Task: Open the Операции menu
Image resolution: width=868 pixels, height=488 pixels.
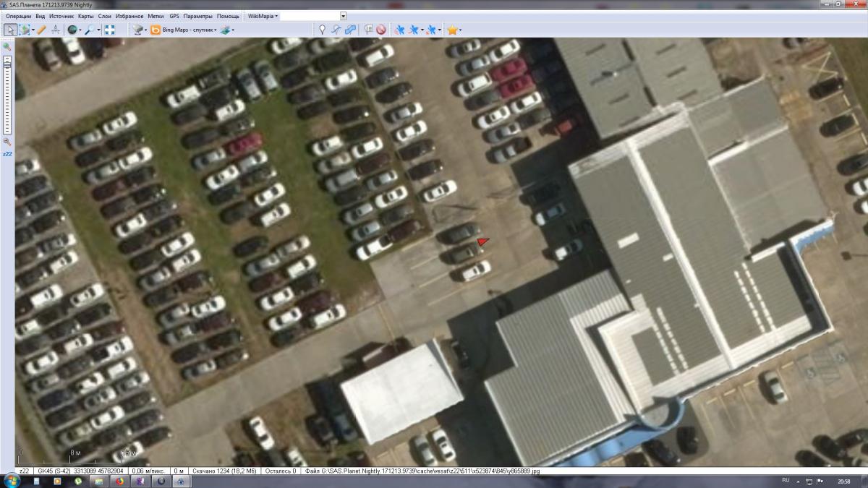Action: click(x=18, y=15)
